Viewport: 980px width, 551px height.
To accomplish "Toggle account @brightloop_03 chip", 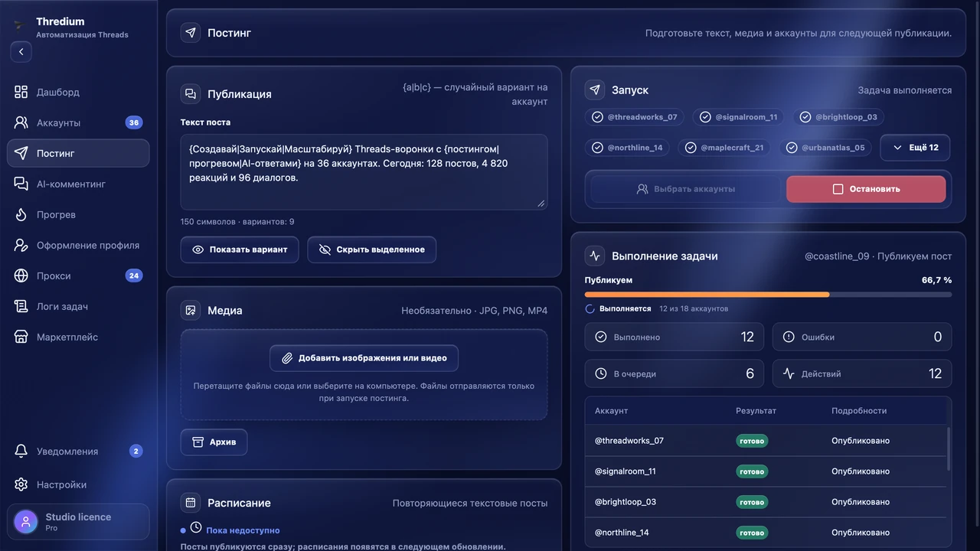I will [x=839, y=117].
